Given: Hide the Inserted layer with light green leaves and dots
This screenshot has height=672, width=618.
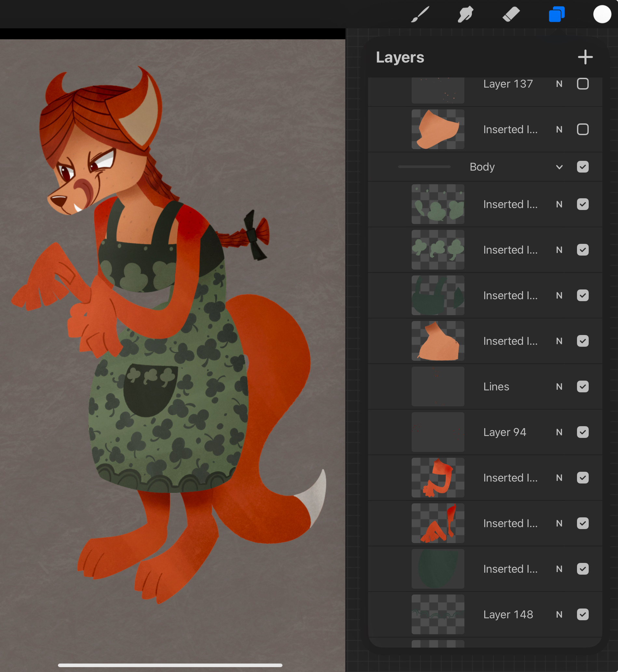Looking at the screenshot, I should tap(583, 204).
